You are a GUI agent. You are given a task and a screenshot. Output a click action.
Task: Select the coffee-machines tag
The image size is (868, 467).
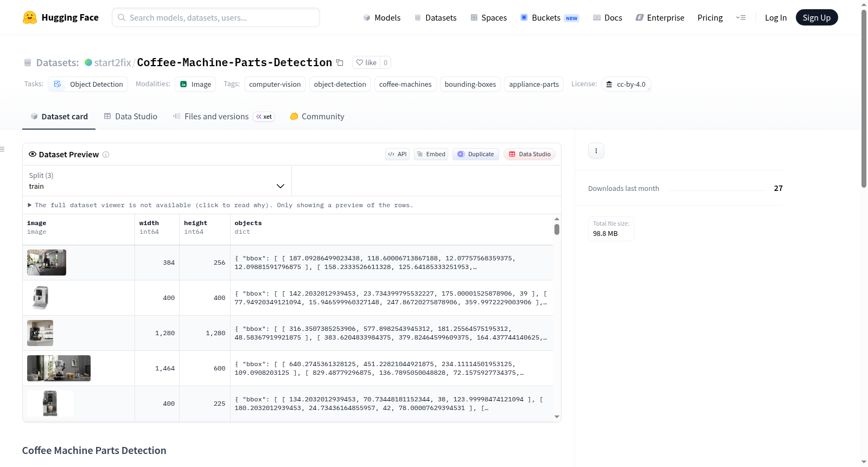coord(405,84)
